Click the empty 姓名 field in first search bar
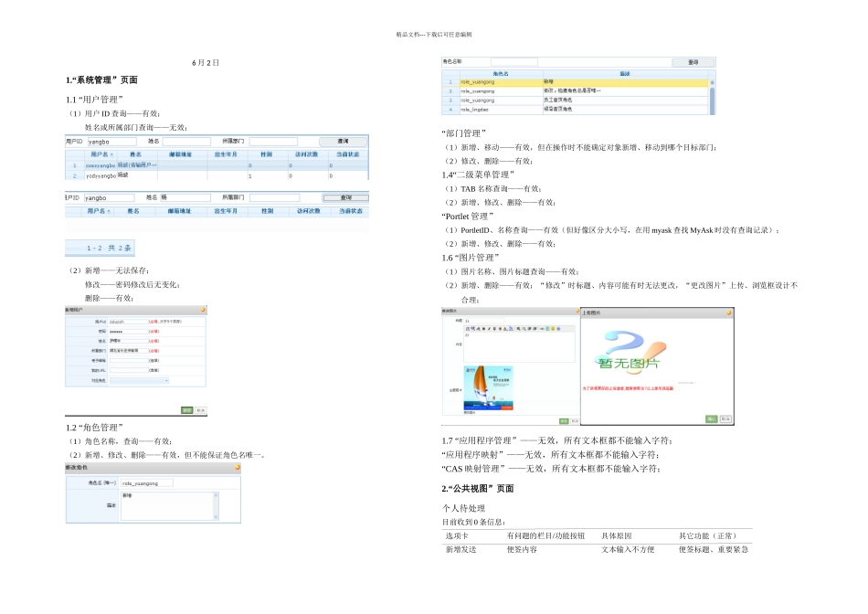Screen dimensions: 868x614 [x=186, y=142]
